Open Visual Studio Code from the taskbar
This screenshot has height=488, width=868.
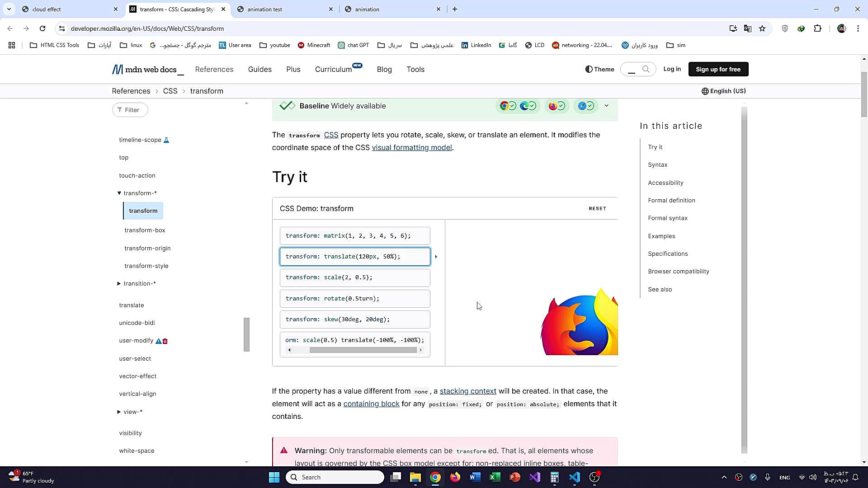[574, 477]
